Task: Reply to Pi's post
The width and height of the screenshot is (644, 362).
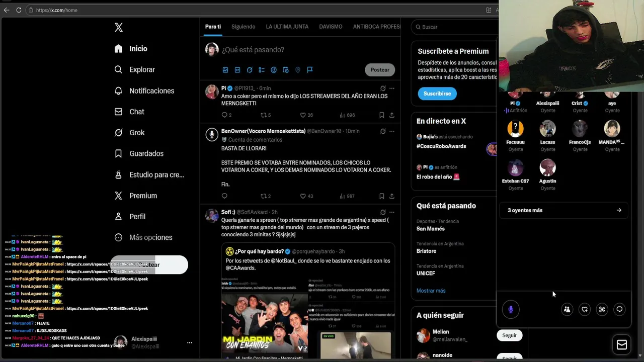Action: (226, 115)
